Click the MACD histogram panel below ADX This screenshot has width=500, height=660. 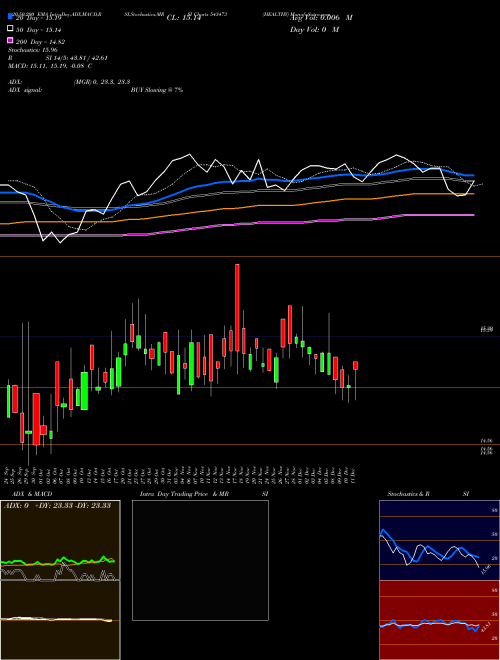click(x=60, y=620)
